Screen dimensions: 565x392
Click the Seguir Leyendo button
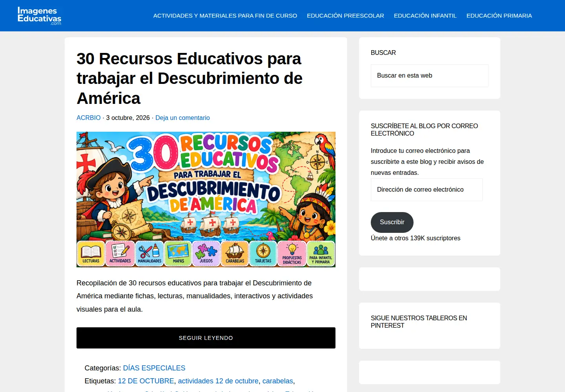(x=206, y=338)
